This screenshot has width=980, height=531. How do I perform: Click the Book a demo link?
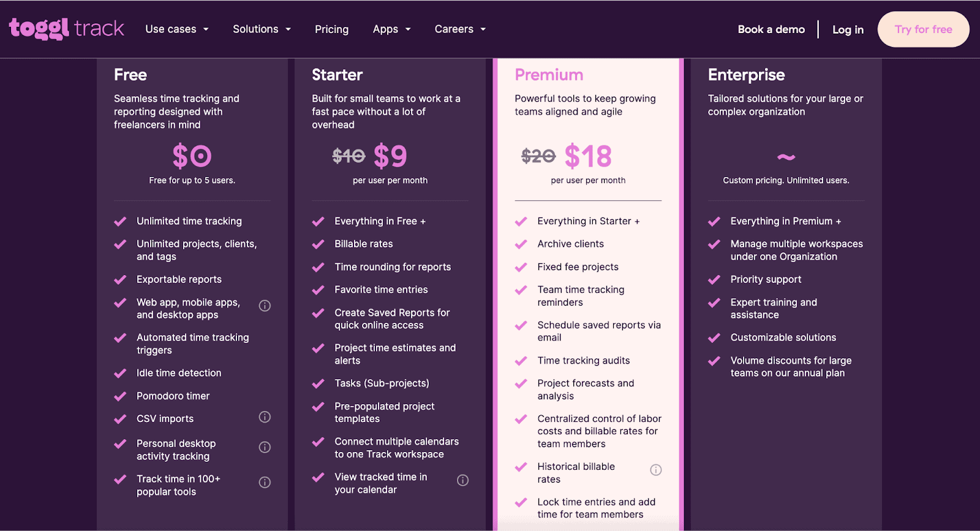[x=771, y=29]
